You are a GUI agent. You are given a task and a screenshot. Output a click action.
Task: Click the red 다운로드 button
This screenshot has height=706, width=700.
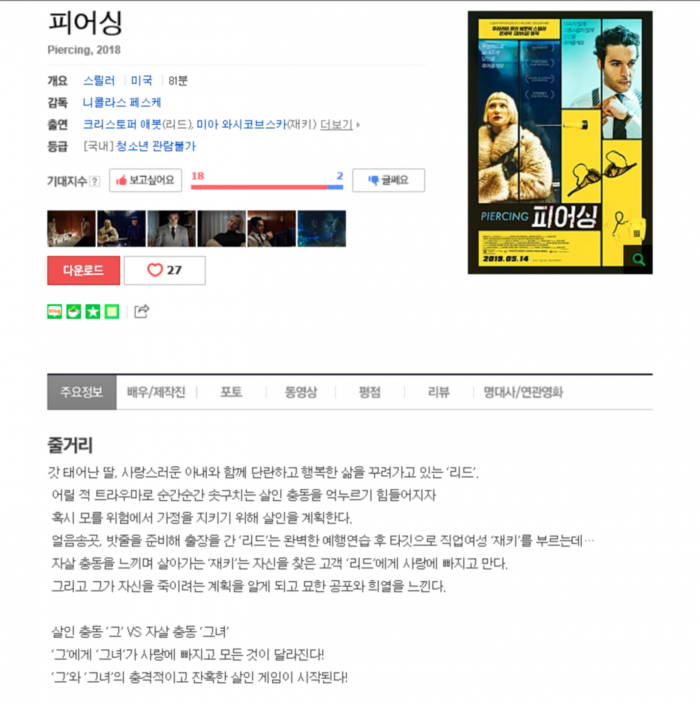point(84,271)
